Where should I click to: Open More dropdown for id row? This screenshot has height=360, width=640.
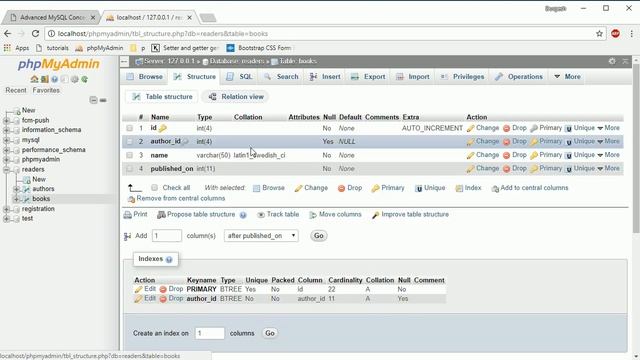click(609, 128)
